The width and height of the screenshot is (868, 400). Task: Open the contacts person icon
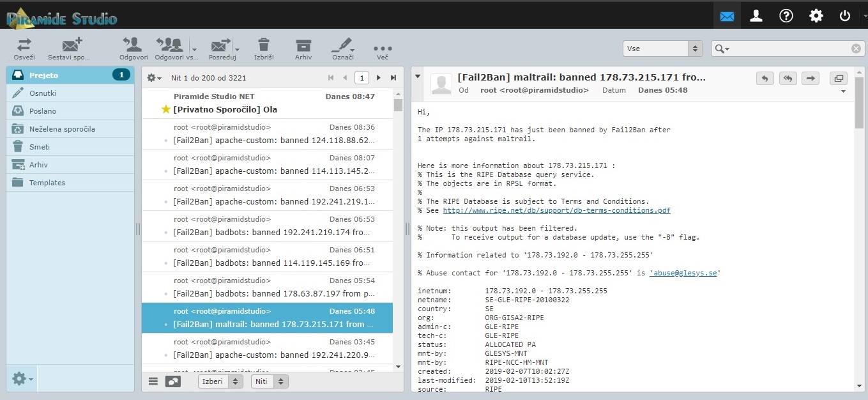(756, 16)
